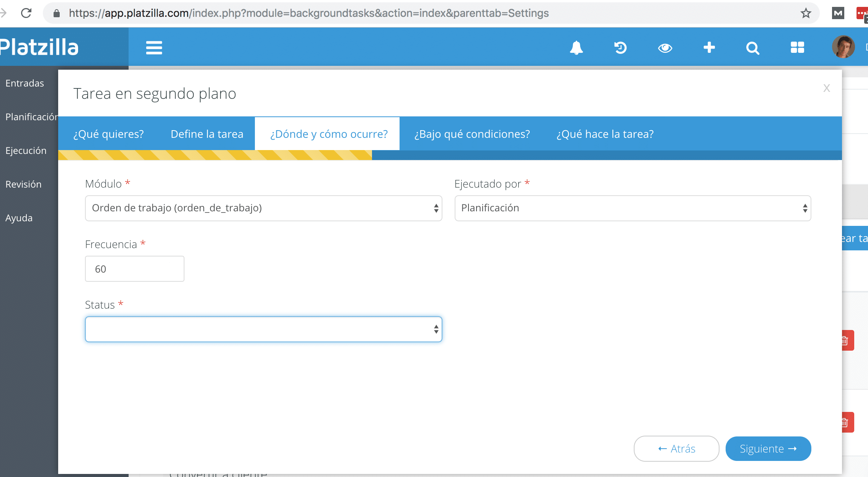Image resolution: width=868 pixels, height=477 pixels.
Task: Open the notifications bell icon
Action: tap(576, 48)
